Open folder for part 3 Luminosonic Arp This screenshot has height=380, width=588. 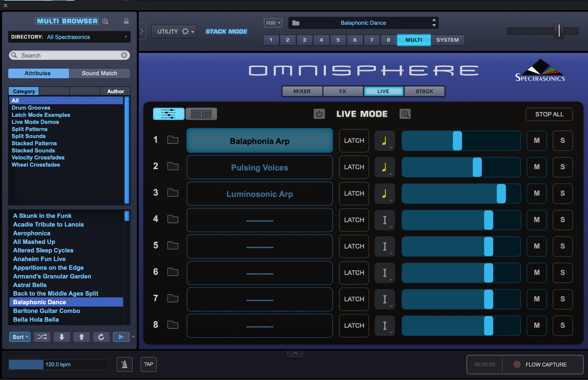coord(173,193)
